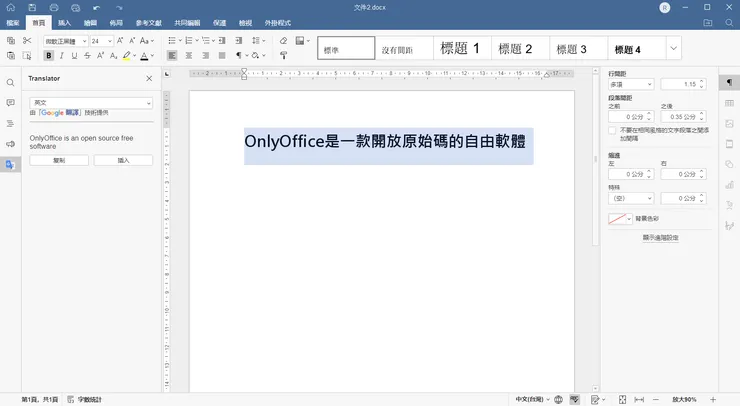Click Increase font size icon
This screenshot has width=740, height=406.
(x=120, y=41)
